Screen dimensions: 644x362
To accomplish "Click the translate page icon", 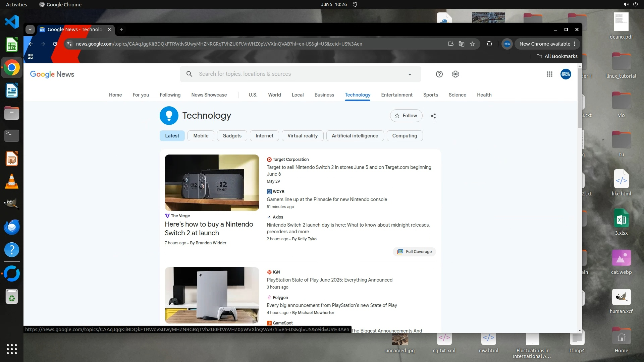I will pyautogui.click(x=462, y=44).
